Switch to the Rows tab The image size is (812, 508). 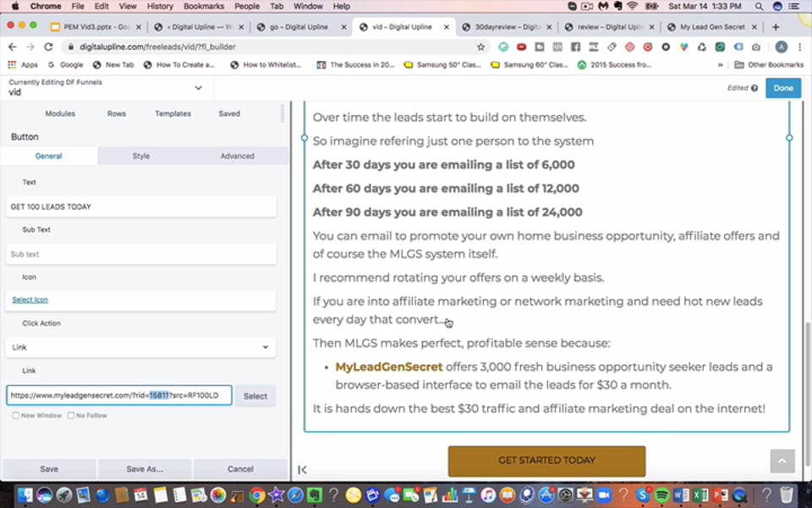[x=117, y=113]
